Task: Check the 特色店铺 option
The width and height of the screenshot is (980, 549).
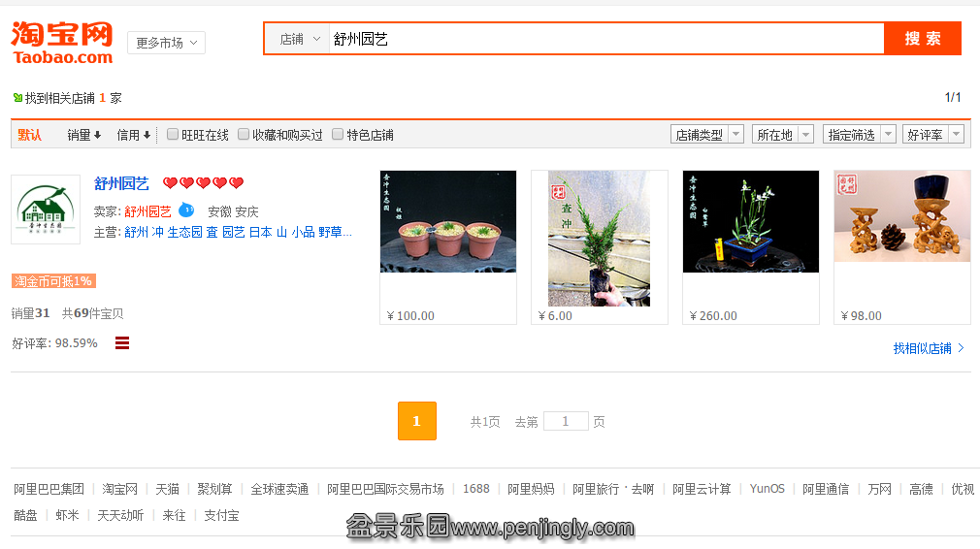Action: click(338, 134)
